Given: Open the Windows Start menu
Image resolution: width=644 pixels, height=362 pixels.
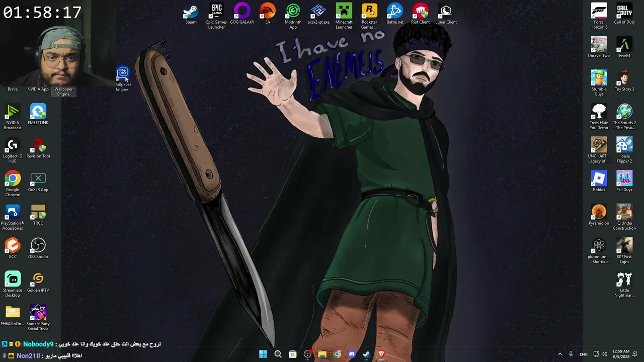Looking at the screenshot, I should tap(263, 354).
